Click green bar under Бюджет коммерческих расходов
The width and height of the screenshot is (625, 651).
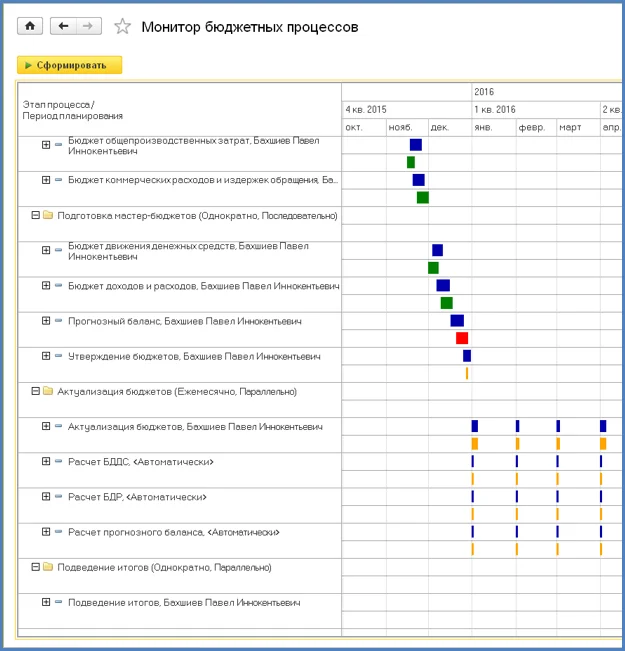tap(423, 198)
